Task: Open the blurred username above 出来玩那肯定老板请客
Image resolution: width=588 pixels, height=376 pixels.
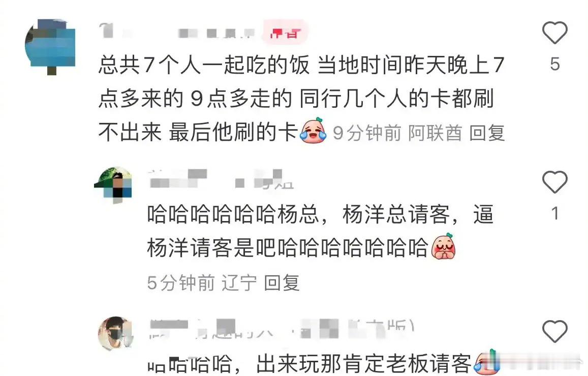Action: (x=281, y=329)
